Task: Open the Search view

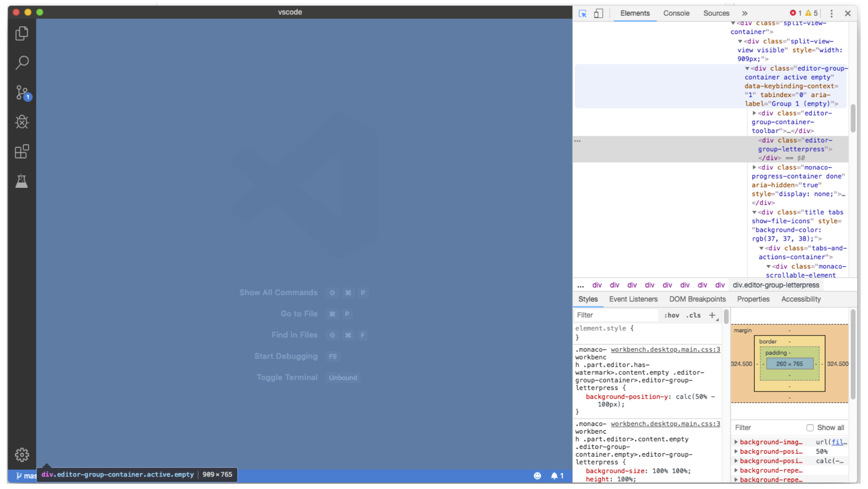Action: point(22,63)
